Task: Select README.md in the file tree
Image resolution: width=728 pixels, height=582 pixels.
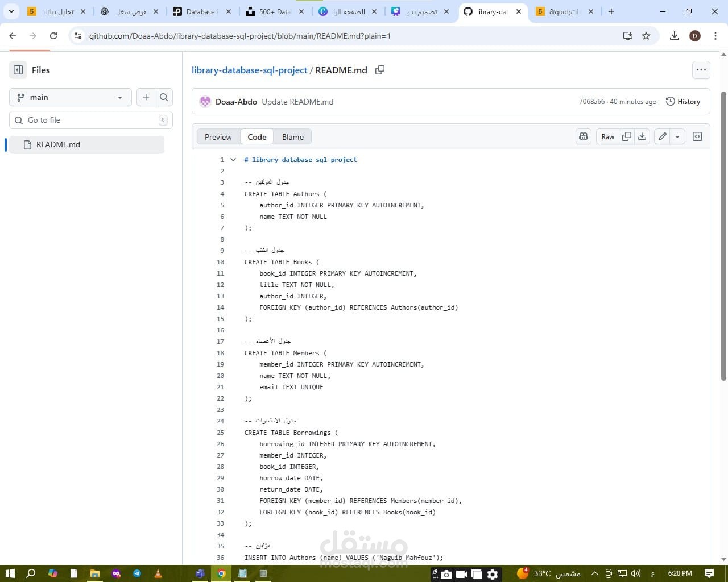Action: pyautogui.click(x=86, y=144)
